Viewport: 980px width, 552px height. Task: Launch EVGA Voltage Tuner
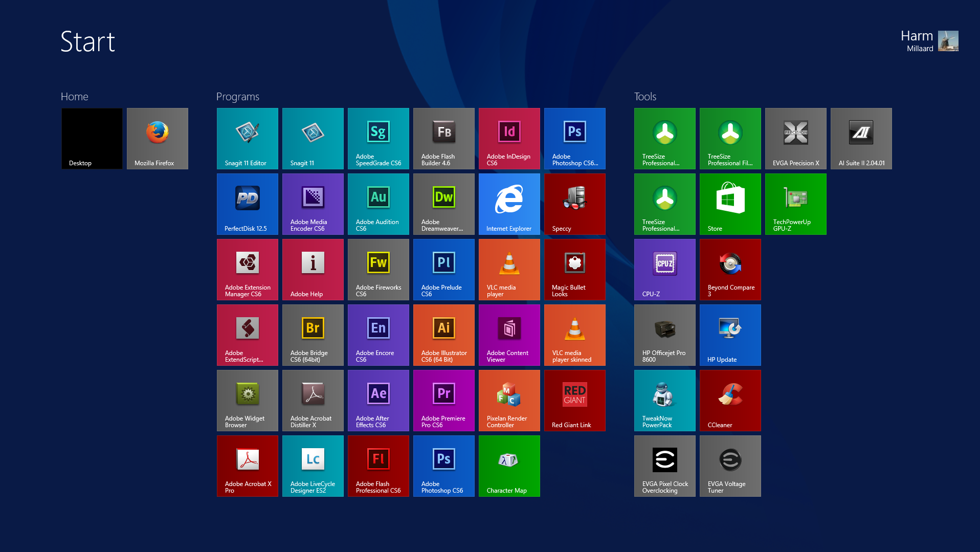730,466
